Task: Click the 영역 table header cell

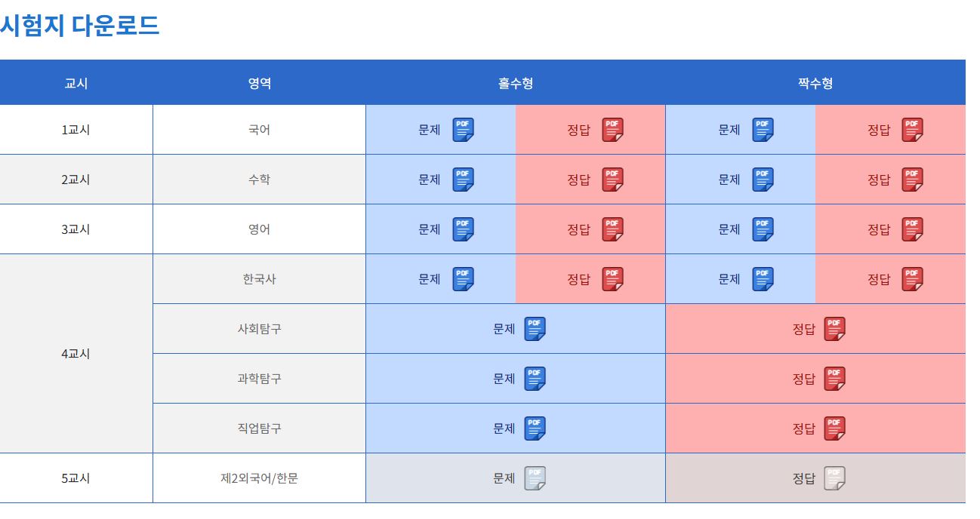Action: (x=259, y=82)
